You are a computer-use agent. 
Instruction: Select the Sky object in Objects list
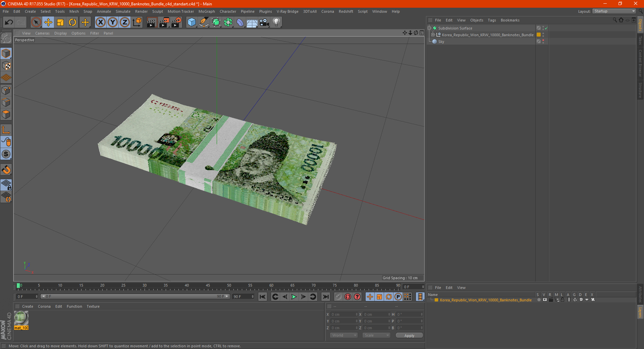441,42
